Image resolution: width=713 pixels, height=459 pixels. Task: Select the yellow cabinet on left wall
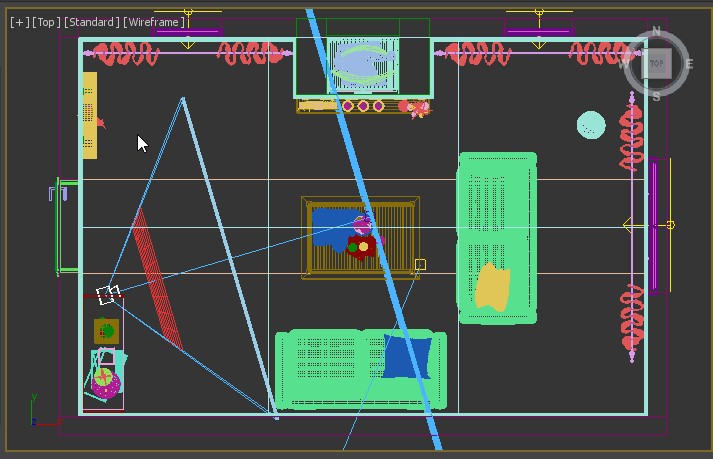click(x=90, y=115)
